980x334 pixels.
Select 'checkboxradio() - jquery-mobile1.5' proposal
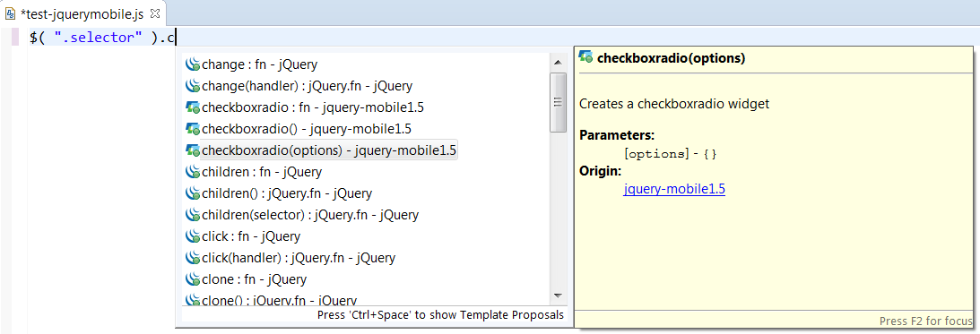pos(307,129)
